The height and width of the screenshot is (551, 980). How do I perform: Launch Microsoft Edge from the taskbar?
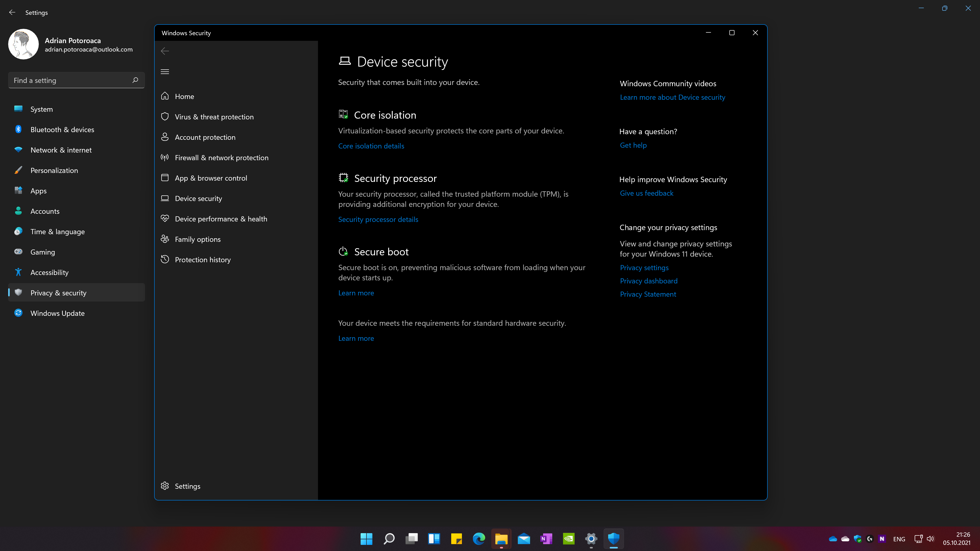[x=479, y=539]
